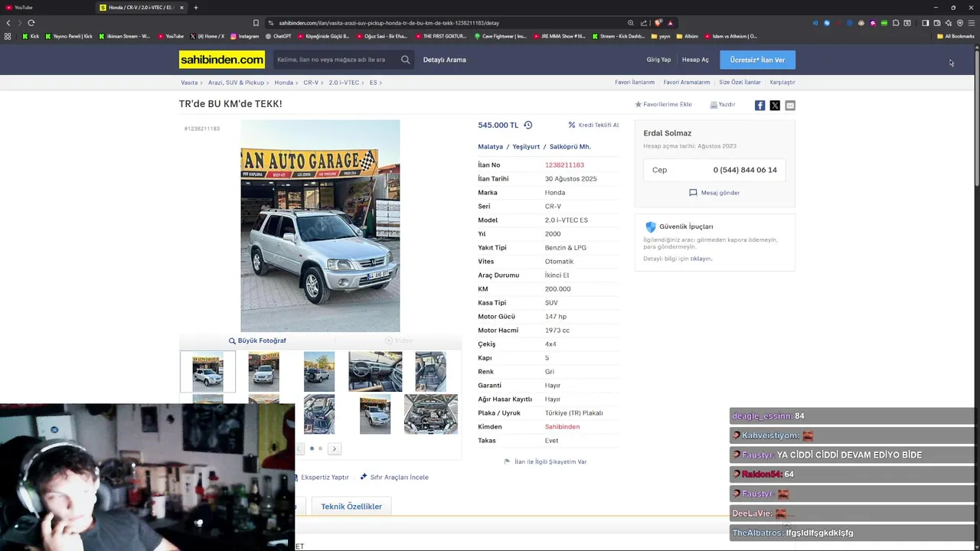
Task: Click Kredi Teklifi Al
Action: (593, 125)
